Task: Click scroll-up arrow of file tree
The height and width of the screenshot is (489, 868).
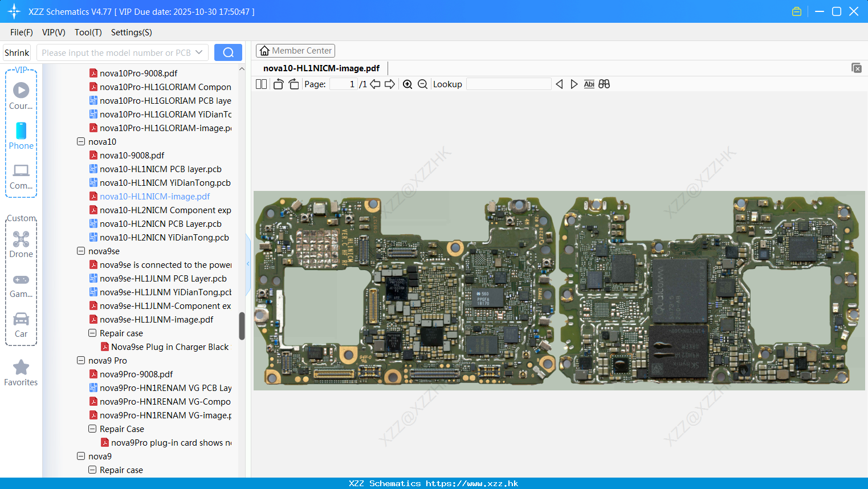Action: pos(242,69)
